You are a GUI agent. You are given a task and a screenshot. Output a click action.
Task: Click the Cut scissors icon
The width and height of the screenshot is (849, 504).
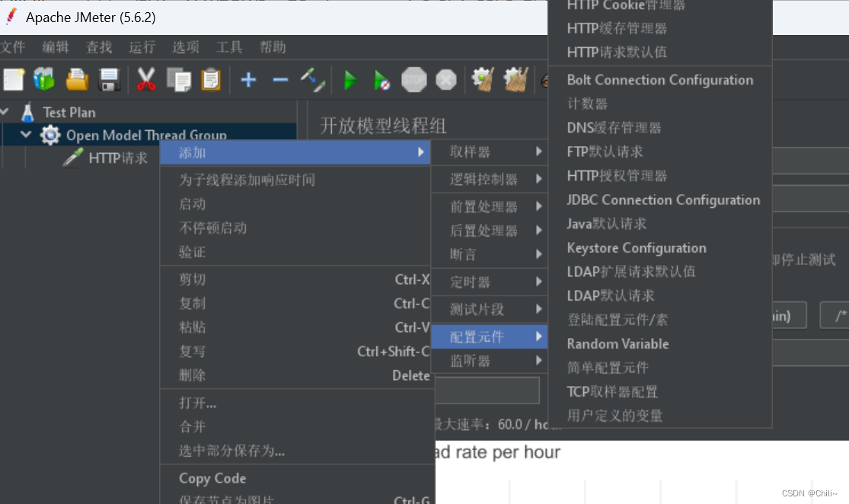pyautogui.click(x=145, y=80)
